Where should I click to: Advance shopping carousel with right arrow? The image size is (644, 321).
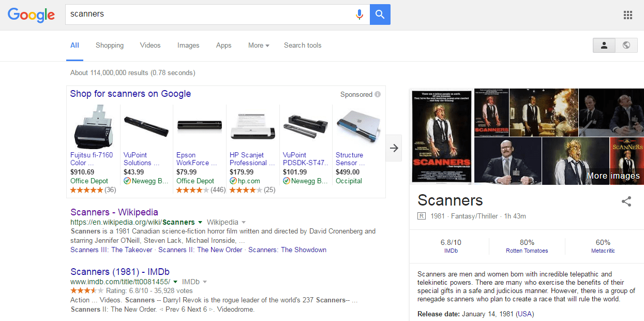[x=394, y=148]
